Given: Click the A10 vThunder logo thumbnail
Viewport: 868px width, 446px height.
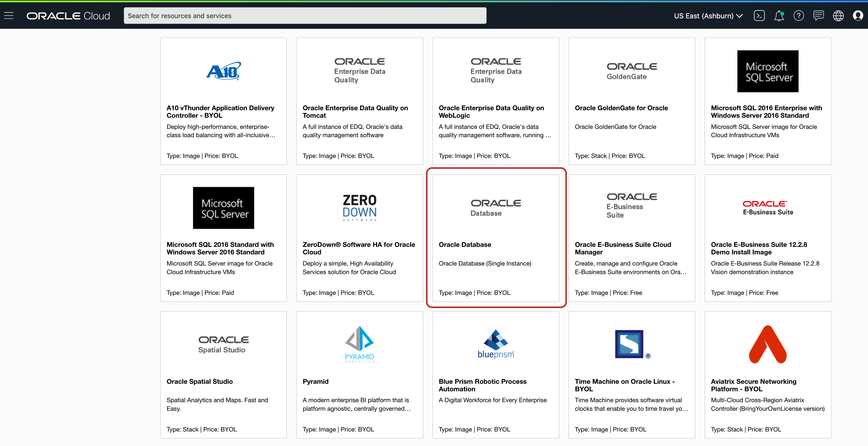Looking at the screenshot, I should click(x=223, y=71).
